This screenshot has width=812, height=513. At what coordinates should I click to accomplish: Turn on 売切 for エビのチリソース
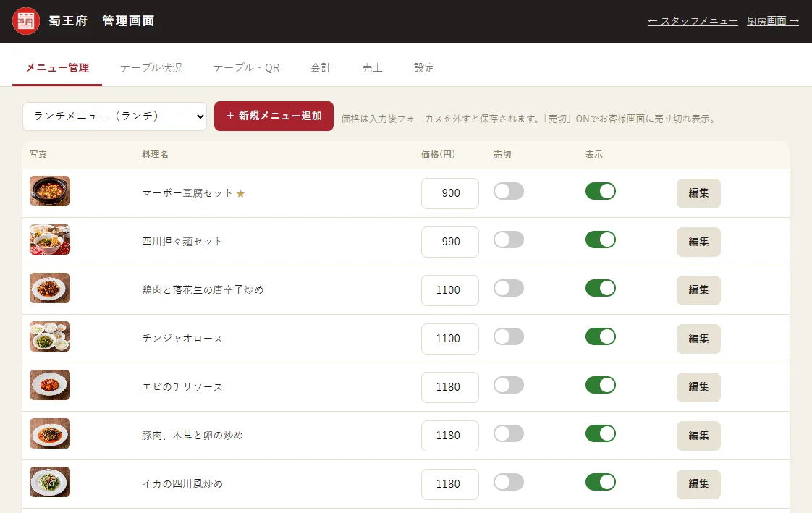coord(509,385)
